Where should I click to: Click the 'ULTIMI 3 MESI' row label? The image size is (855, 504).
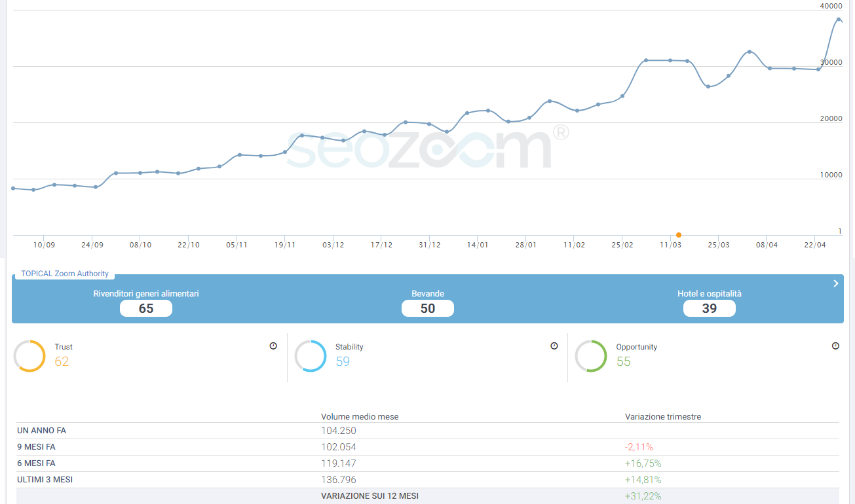[x=45, y=480]
